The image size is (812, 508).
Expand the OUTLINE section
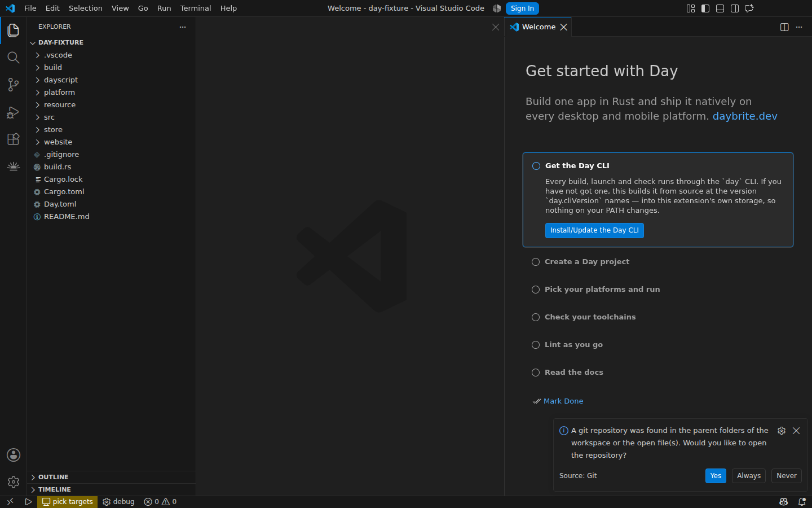tap(111, 477)
